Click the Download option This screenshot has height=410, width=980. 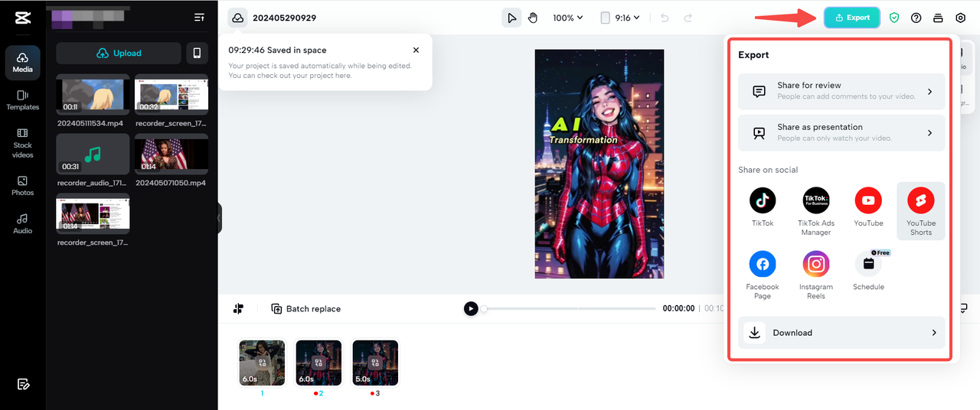tap(841, 333)
